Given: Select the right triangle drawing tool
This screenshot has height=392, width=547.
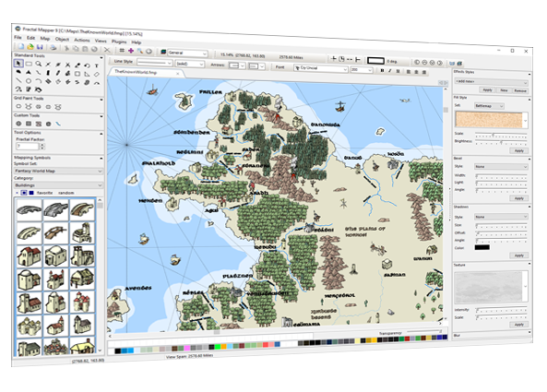Looking at the screenshot, I should click(x=88, y=74).
